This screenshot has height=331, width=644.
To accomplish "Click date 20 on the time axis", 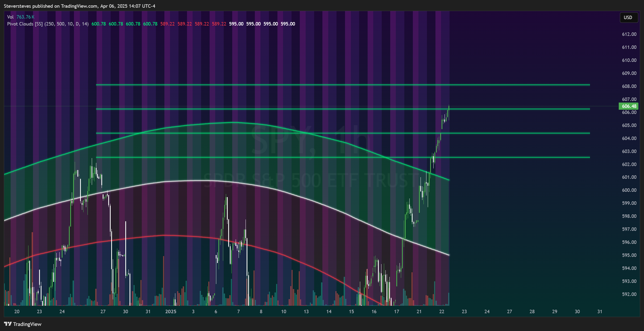I will pyautogui.click(x=17, y=312).
